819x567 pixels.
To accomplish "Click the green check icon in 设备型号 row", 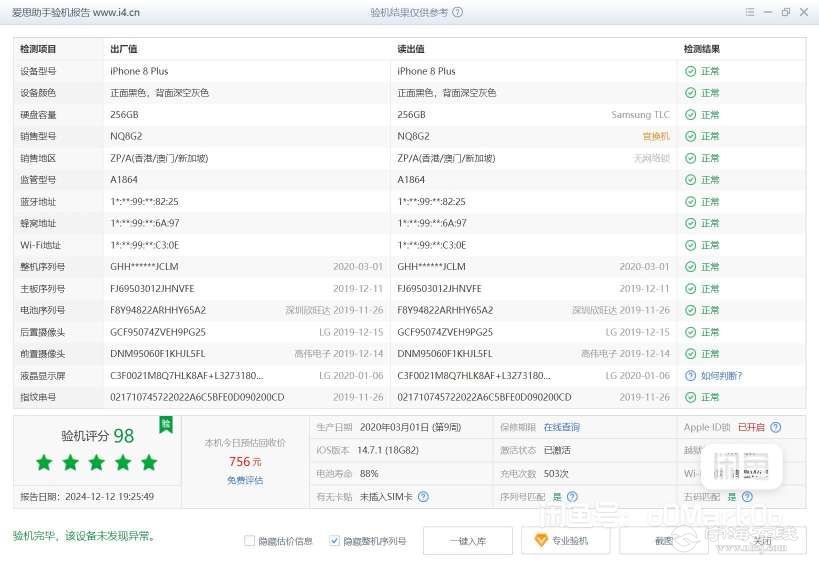I will pyautogui.click(x=691, y=71).
